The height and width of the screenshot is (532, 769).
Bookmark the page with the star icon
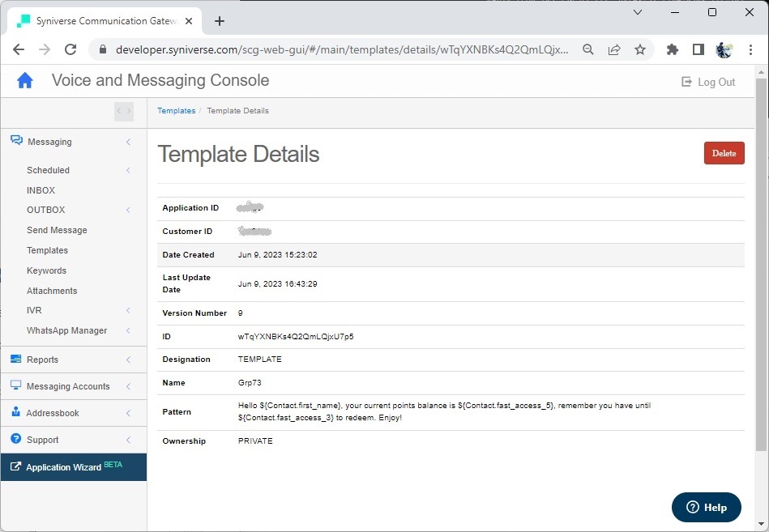click(640, 49)
